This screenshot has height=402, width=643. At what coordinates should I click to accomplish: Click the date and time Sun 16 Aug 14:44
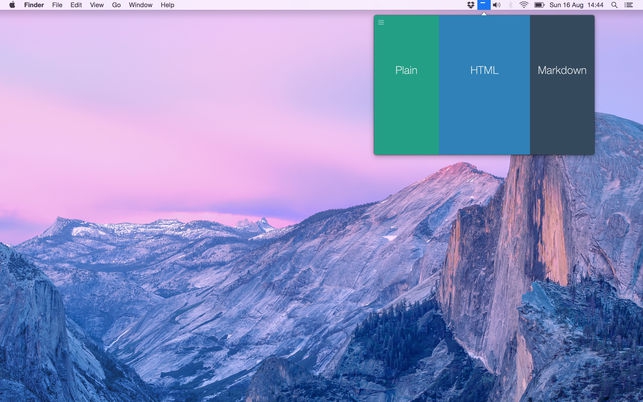click(576, 5)
